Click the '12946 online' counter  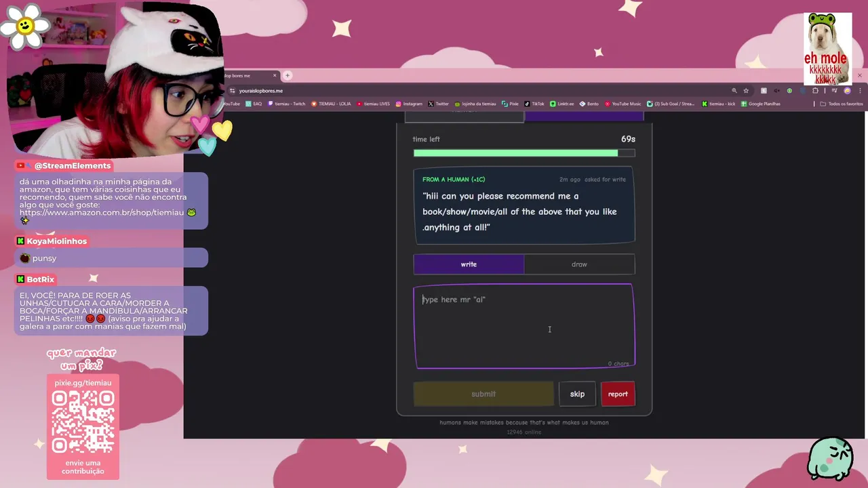coord(524,432)
